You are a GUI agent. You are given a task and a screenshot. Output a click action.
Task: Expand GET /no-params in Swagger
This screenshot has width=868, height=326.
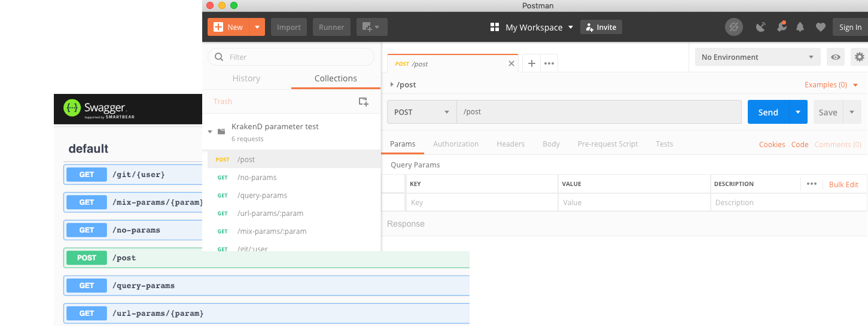(x=133, y=230)
